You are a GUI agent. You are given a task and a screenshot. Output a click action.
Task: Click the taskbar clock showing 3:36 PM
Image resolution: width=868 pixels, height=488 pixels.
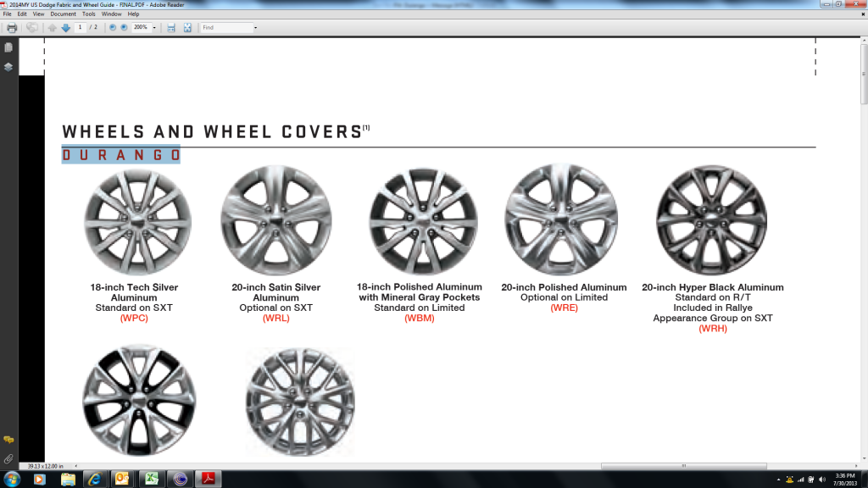pos(845,480)
